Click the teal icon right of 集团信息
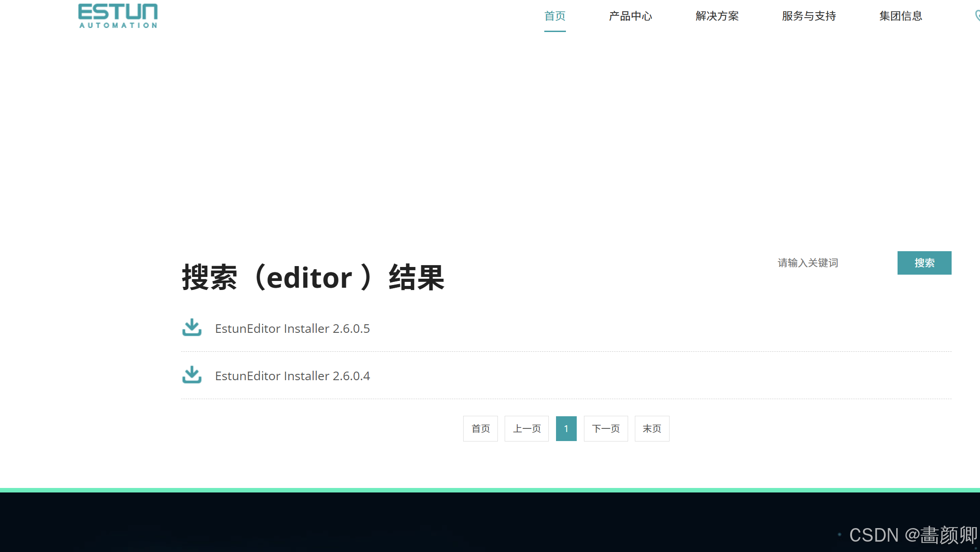This screenshot has width=980, height=552. 976,16
